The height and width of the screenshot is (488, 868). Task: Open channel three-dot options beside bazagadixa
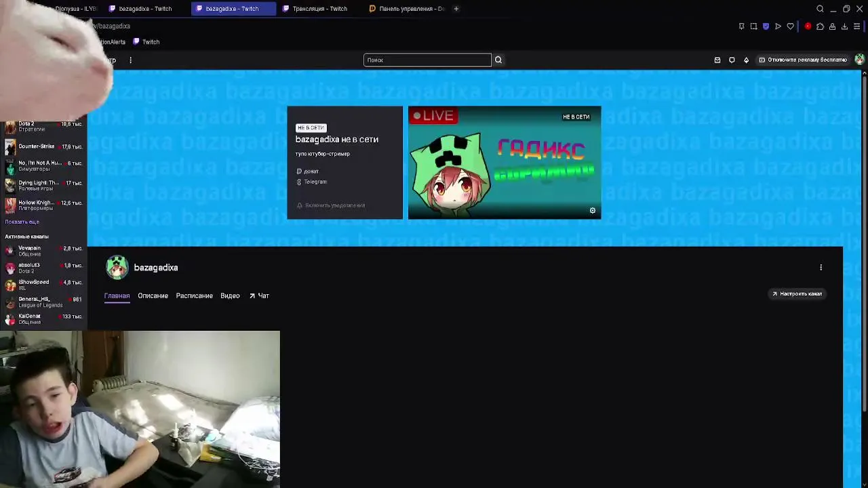821,268
